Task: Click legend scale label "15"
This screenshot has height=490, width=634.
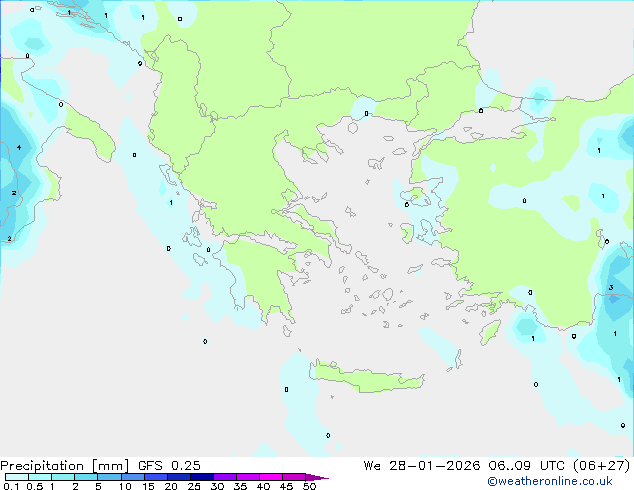Action: click(148, 486)
